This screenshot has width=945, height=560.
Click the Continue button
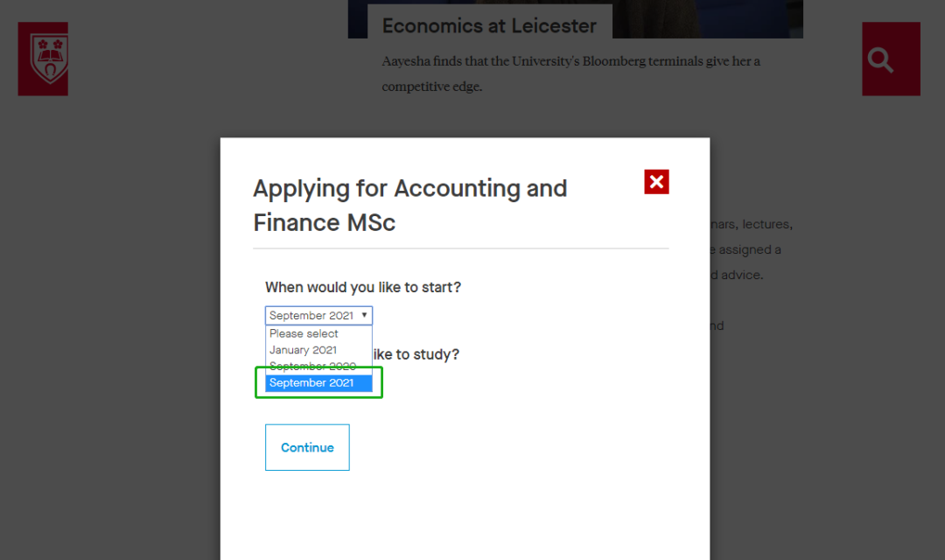pos(307,447)
